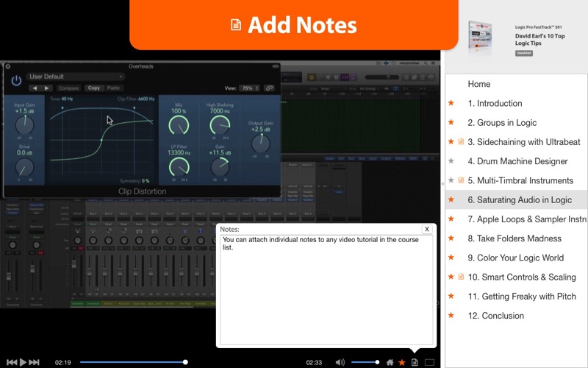This screenshot has height=368, width=588.
Task: Click inside the notes text area
Action: coord(326,290)
